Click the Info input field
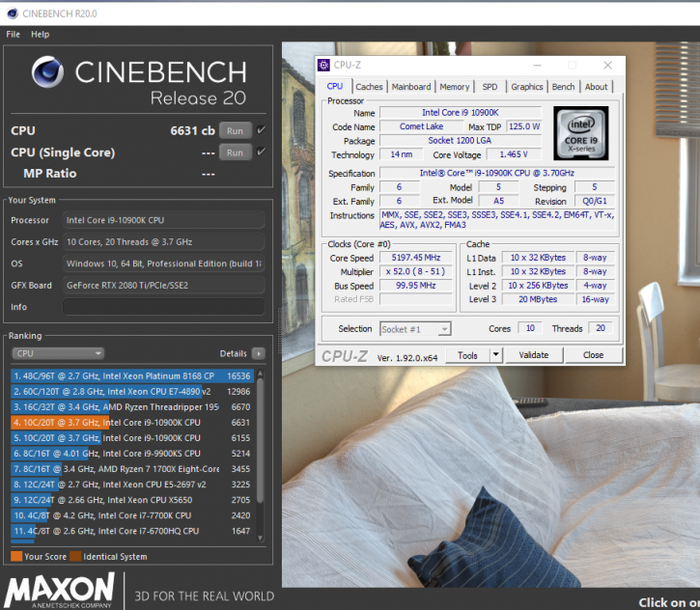Screen dimensions: 700x610 (x=164, y=307)
